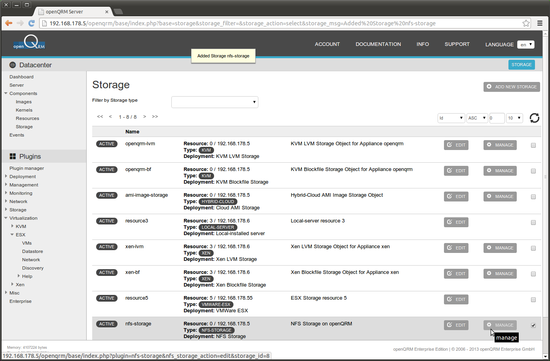Image resolution: width=550 pixels, height=361 pixels.
Task: Edit the resource5 storage
Action: point(456,299)
